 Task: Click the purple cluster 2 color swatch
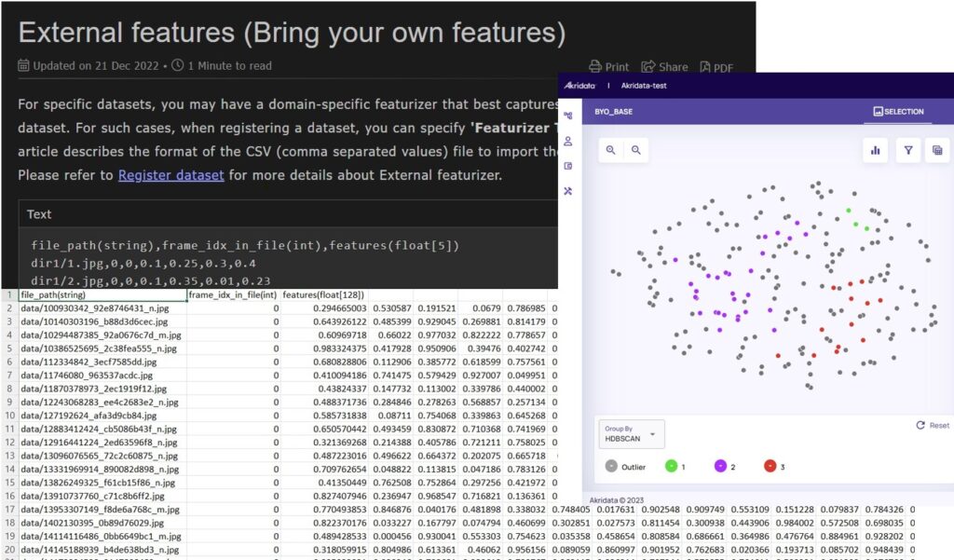[721, 465]
